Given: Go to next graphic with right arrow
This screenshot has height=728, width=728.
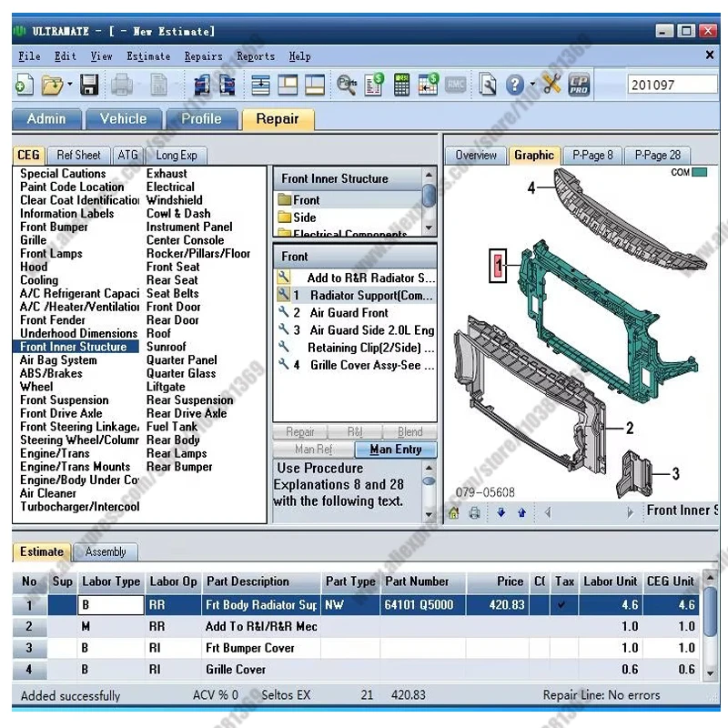Looking at the screenshot, I should (630, 512).
